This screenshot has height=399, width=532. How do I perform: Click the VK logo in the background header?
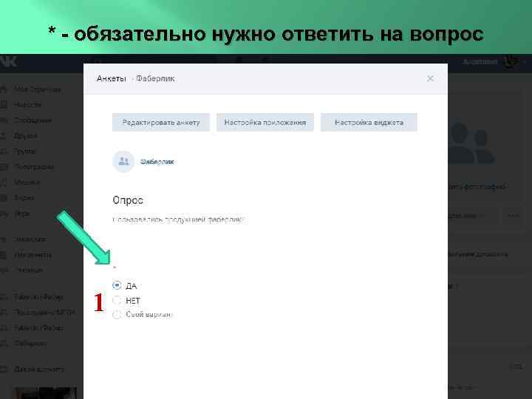click(x=8, y=61)
